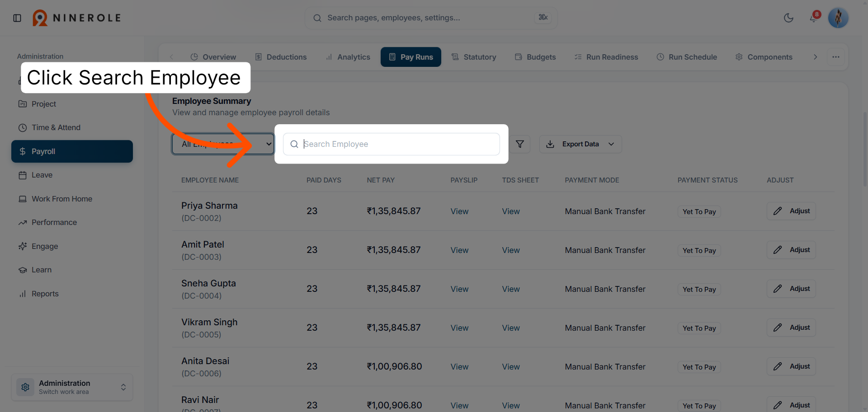Open the user profile avatar
868x412 pixels.
point(838,18)
